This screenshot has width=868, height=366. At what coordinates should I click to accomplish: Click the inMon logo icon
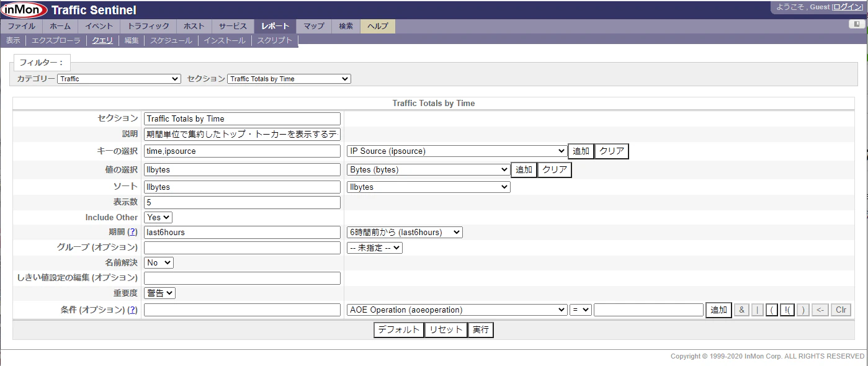[24, 11]
